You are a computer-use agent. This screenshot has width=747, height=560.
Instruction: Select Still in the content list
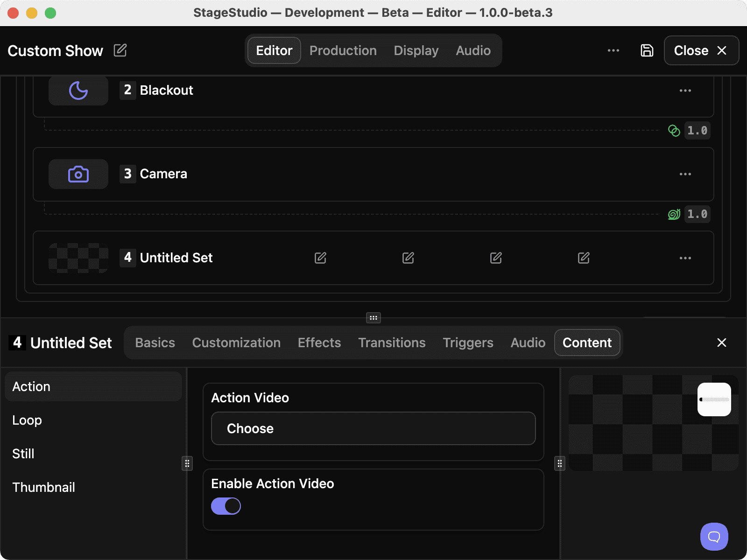tap(93, 454)
